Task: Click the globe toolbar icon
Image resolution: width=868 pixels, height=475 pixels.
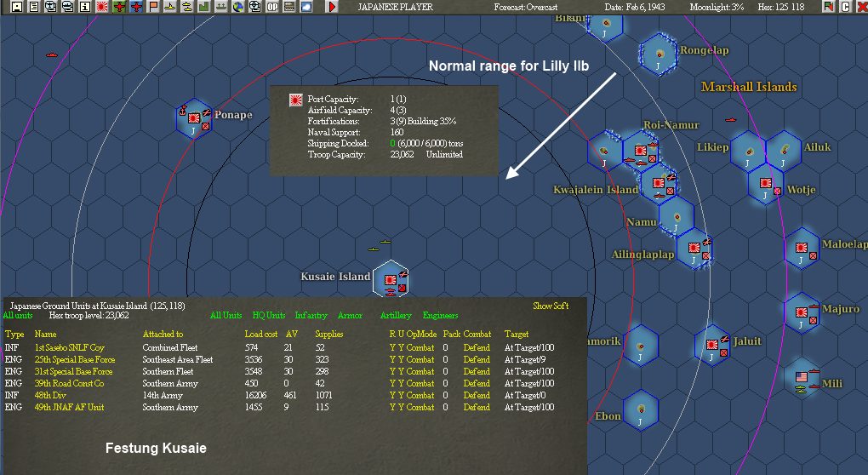Action: coord(238,7)
